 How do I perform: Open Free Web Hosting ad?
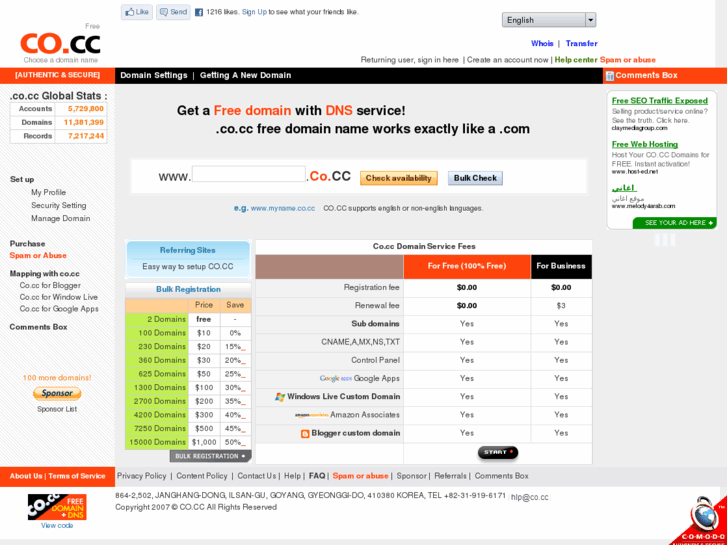tap(645, 144)
